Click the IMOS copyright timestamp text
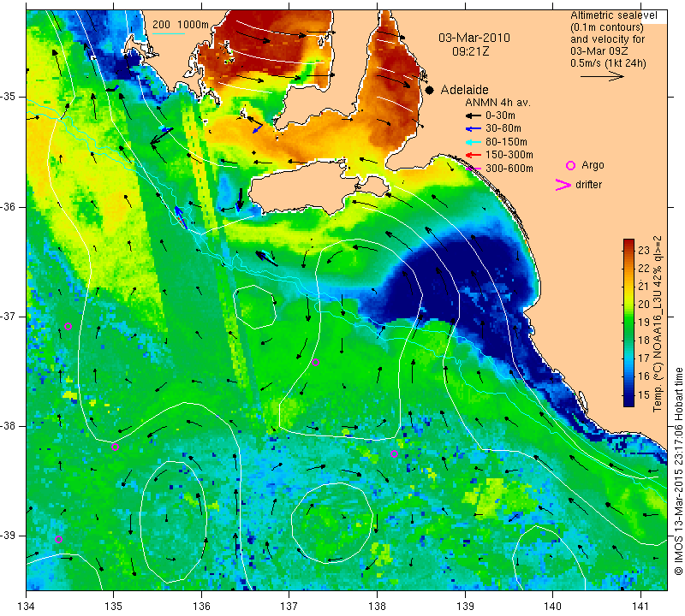This screenshot has height=616, width=685. click(x=677, y=471)
